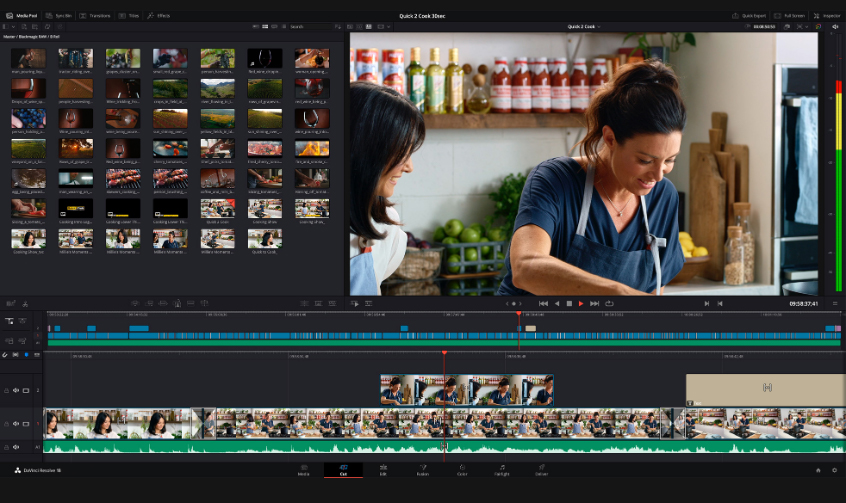
Task: Open project manager home icon
Action: click(x=818, y=471)
